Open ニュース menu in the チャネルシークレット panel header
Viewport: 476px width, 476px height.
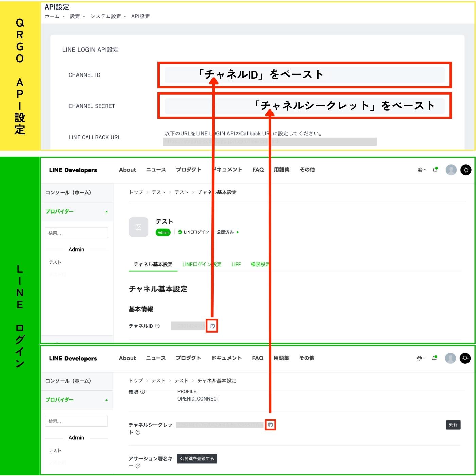click(155, 358)
